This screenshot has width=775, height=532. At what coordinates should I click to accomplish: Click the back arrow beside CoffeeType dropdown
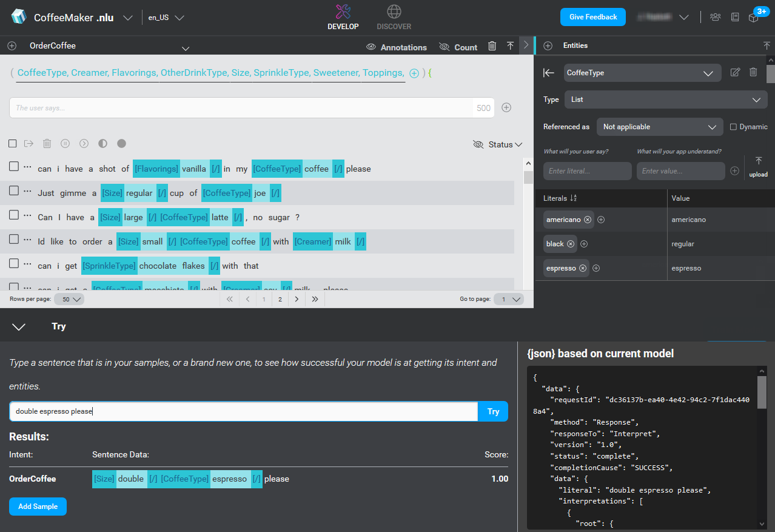[x=549, y=73]
